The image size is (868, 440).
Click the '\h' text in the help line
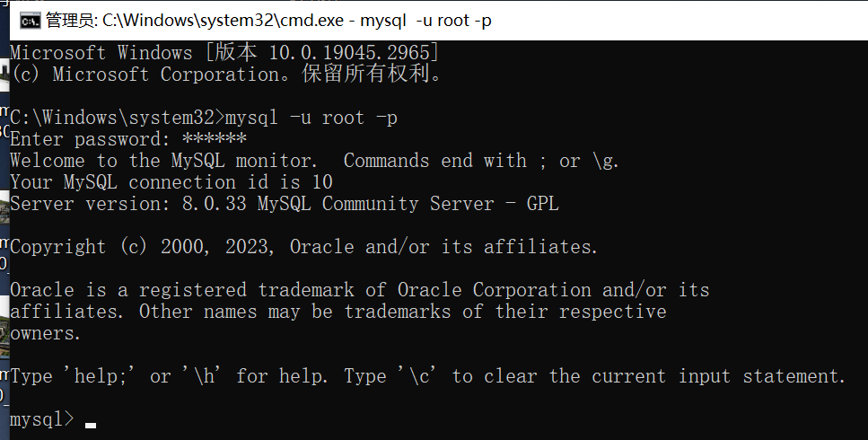pos(203,374)
